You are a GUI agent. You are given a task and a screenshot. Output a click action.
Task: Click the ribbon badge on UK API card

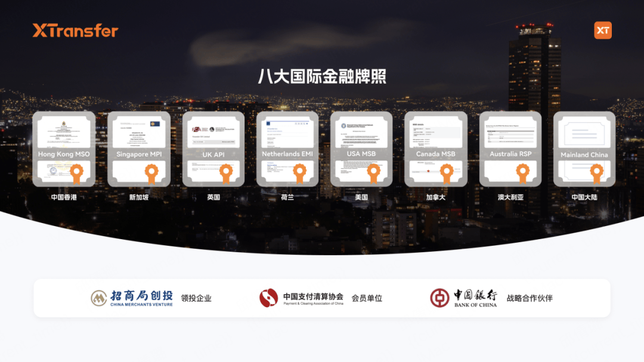tap(226, 174)
